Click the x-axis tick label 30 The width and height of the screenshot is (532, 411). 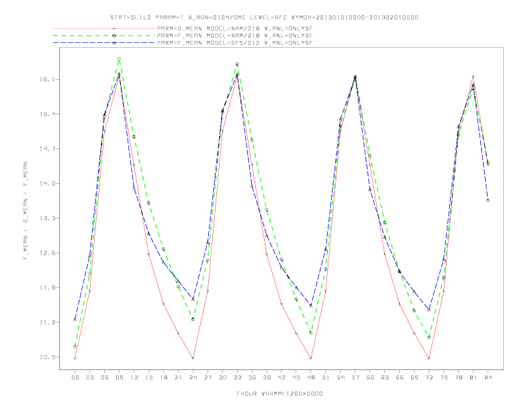(x=222, y=377)
